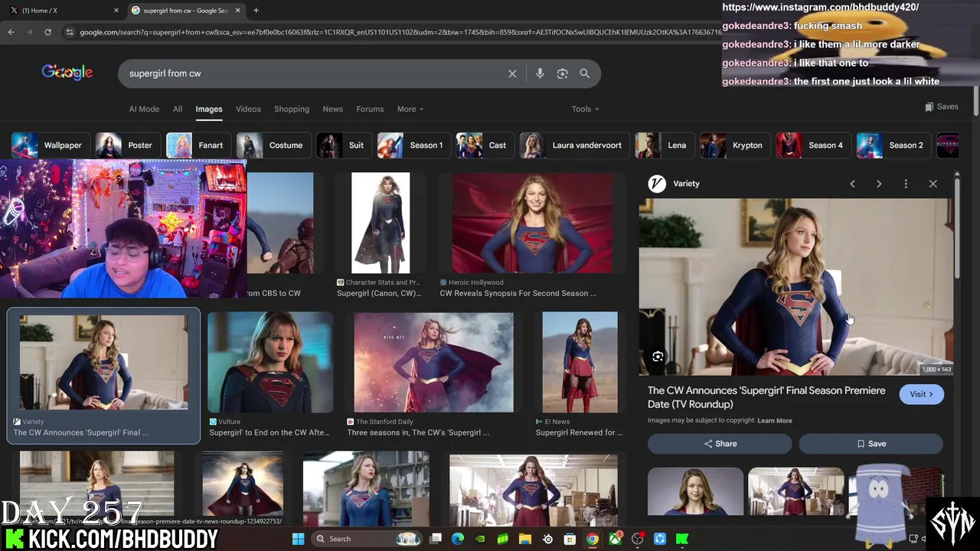980x551 pixels.
Task: Select the Images tab
Action: 209,109
